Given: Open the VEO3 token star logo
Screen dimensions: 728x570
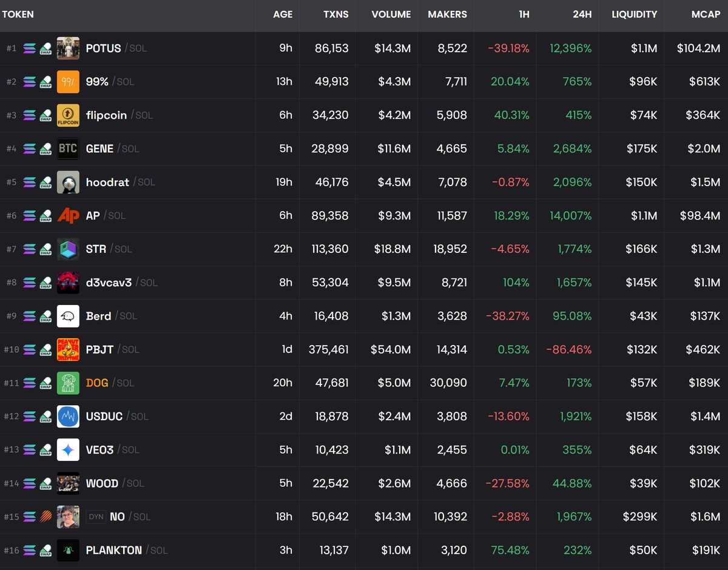Looking at the screenshot, I should tap(68, 450).
